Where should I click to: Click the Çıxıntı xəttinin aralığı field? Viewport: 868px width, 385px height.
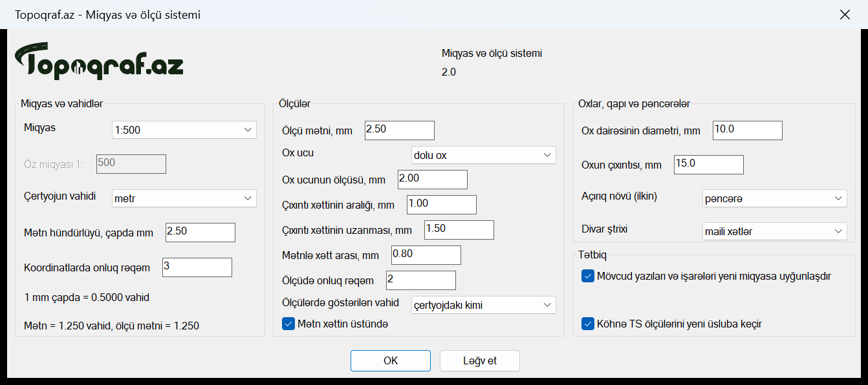pyautogui.click(x=442, y=205)
